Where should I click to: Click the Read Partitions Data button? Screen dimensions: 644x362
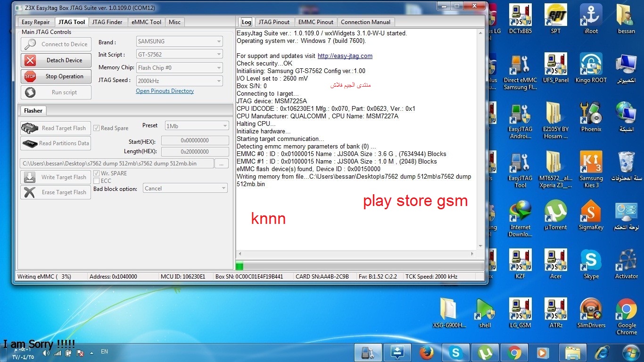coord(56,143)
